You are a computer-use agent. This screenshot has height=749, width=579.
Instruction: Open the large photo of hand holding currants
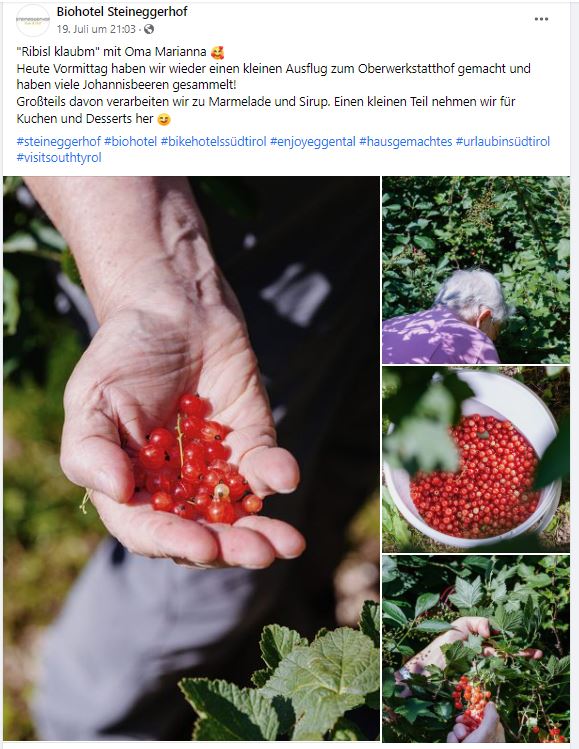pos(191,459)
